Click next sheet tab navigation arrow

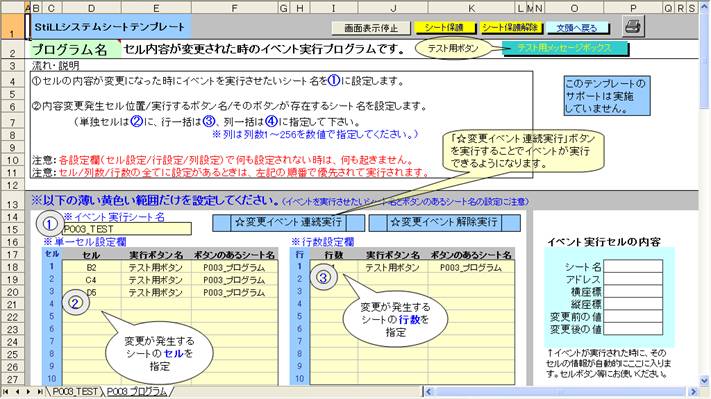click(x=29, y=391)
